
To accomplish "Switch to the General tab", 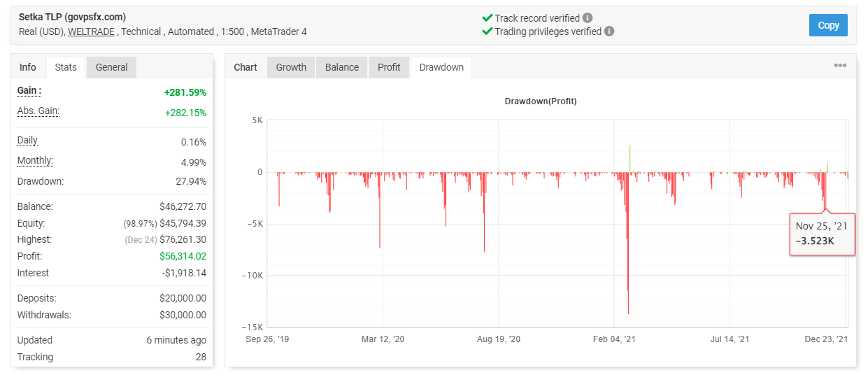I will pyautogui.click(x=112, y=67).
